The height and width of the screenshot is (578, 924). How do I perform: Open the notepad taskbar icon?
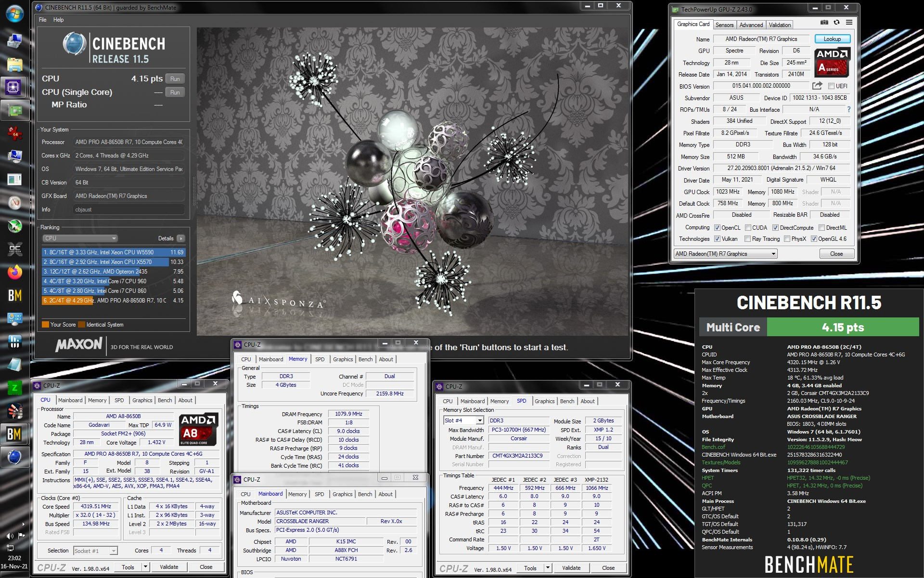14,365
